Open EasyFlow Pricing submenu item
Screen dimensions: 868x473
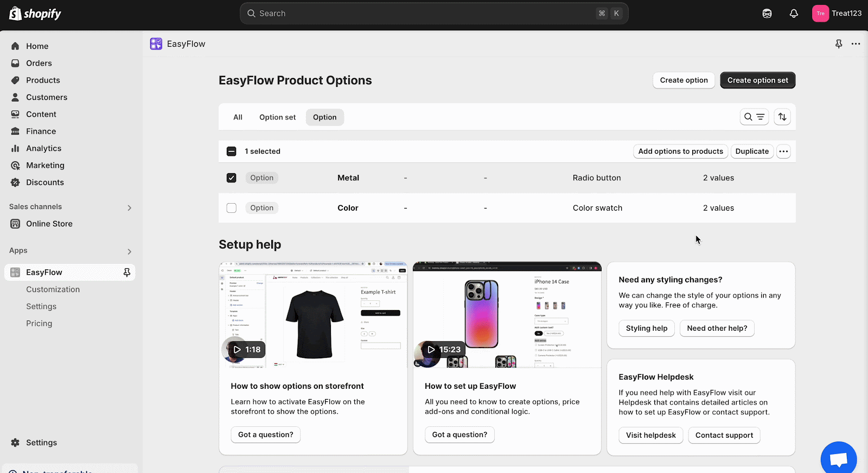pyautogui.click(x=39, y=324)
